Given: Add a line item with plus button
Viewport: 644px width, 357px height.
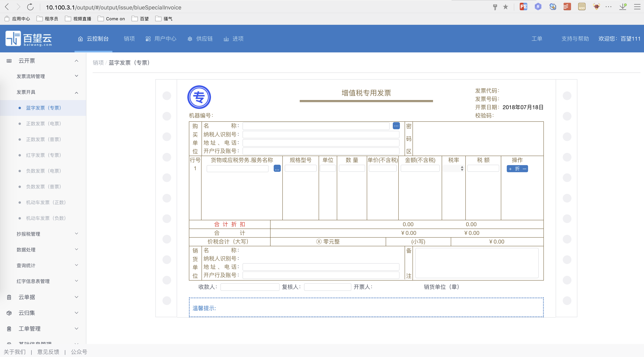Looking at the screenshot, I should (x=510, y=169).
